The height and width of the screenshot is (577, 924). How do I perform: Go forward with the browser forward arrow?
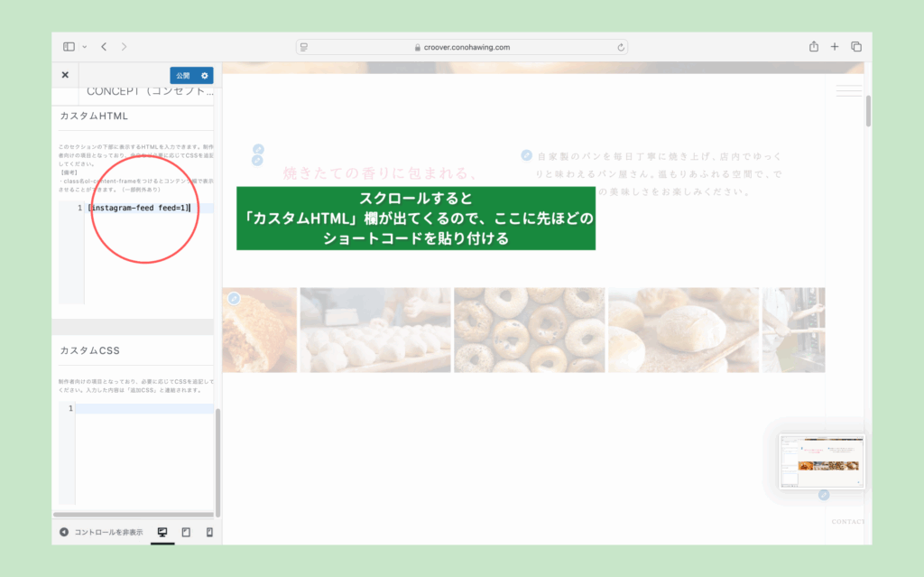pos(124,47)
